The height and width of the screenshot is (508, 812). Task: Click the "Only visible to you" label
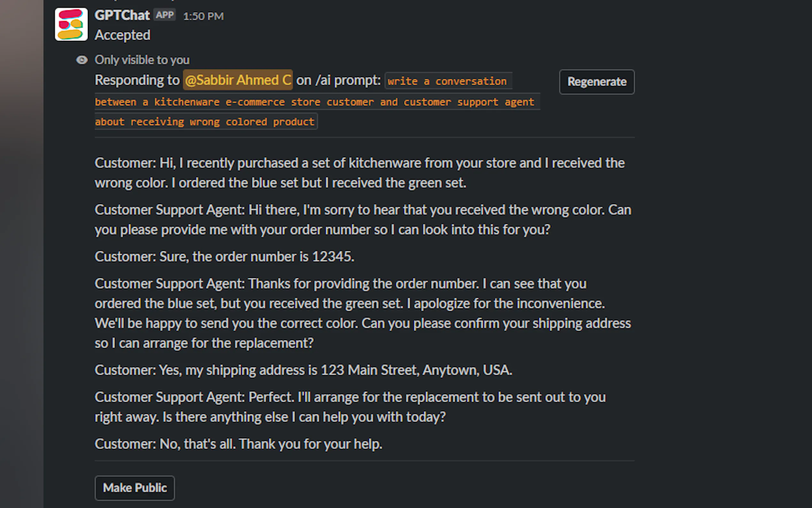pos(142,60)
